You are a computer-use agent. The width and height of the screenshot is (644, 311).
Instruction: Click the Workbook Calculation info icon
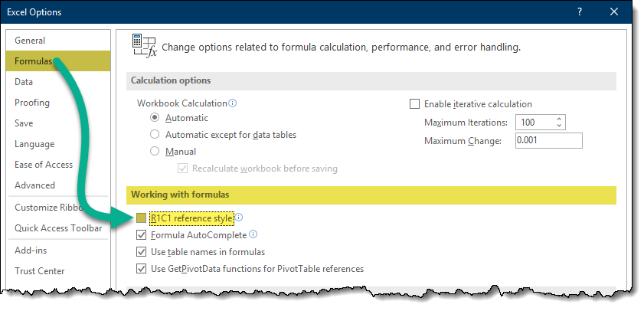click(233, 103)
